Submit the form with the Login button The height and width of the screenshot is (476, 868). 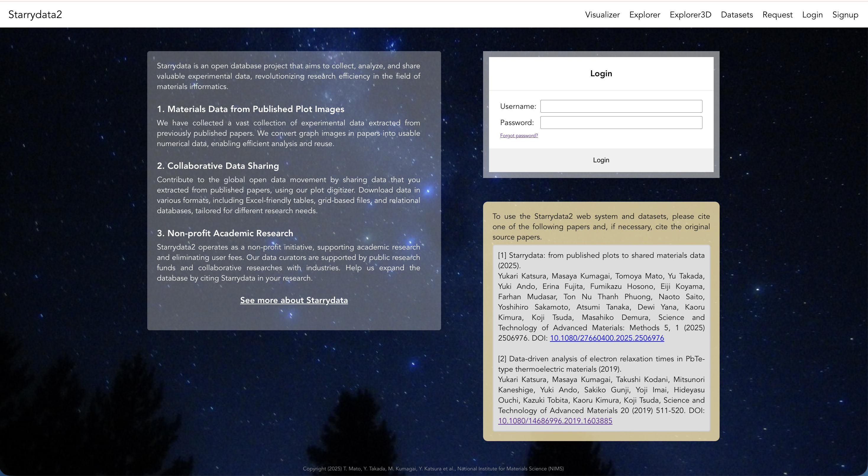coord(601,160)
